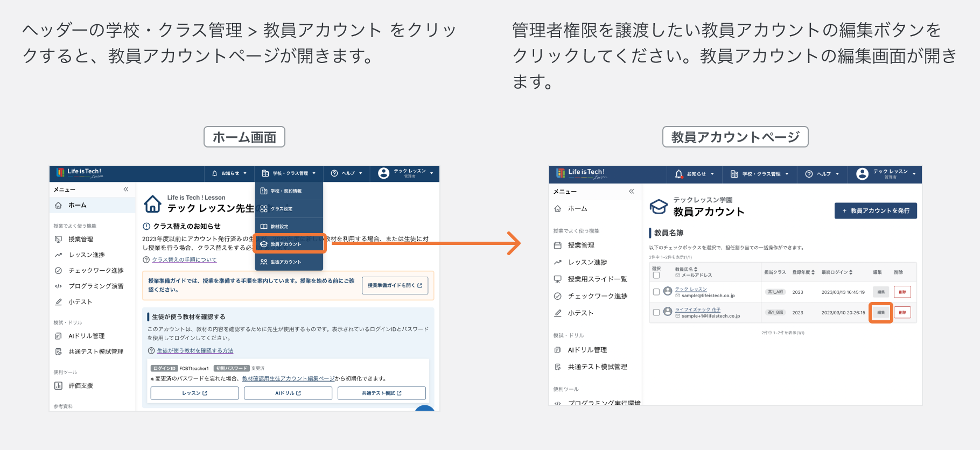This screenshot has width=980, height=450.
Task: Click avatar icon in テック レッスン table row
Action: pos(668,291)
